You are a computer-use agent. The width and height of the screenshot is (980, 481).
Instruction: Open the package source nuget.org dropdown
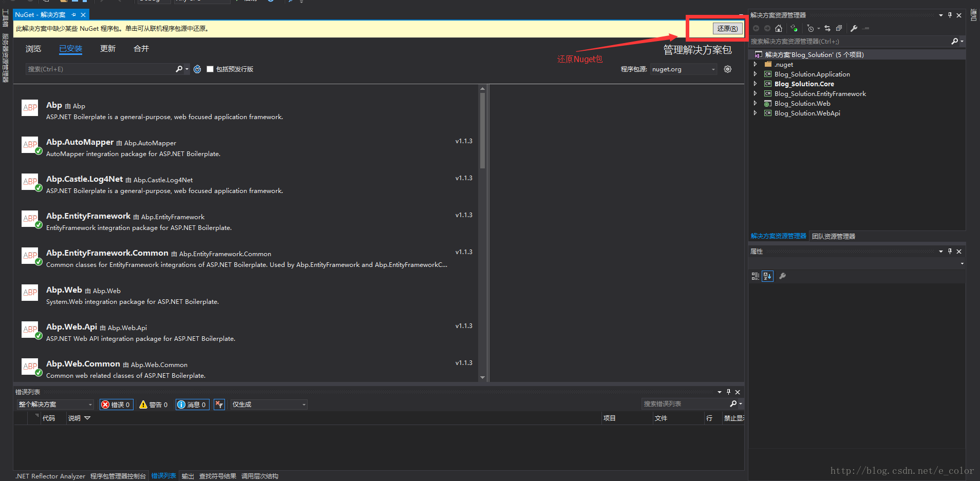(684, 69)
